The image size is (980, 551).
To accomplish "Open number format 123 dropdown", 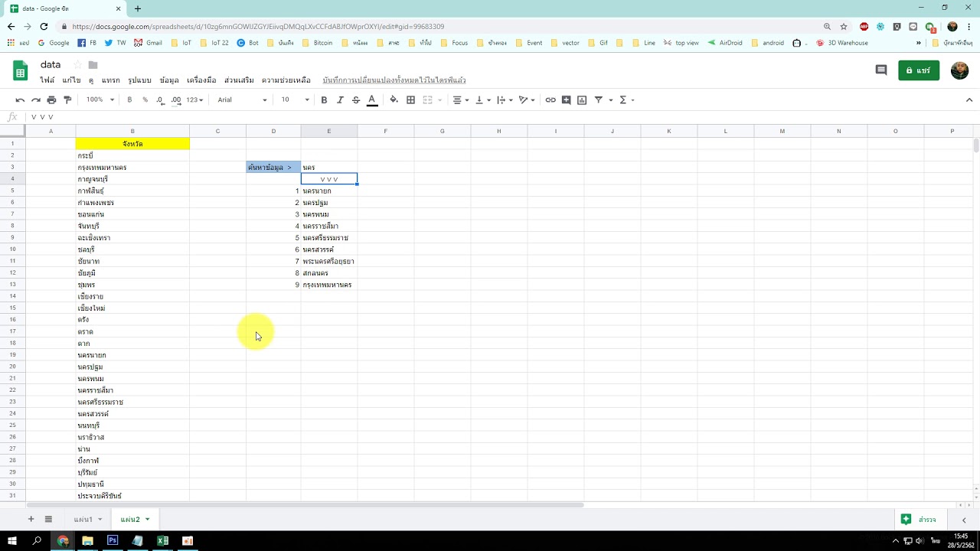I will click(x=194, y=99).
